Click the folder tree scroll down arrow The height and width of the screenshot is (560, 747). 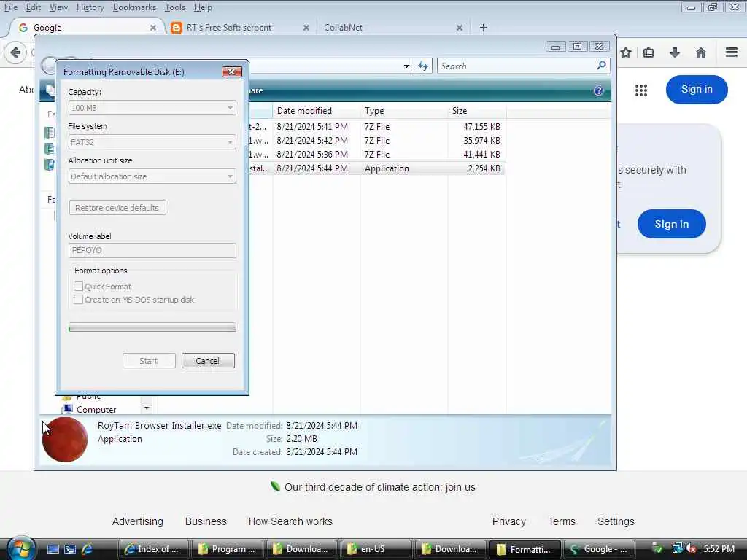(147, 408)
